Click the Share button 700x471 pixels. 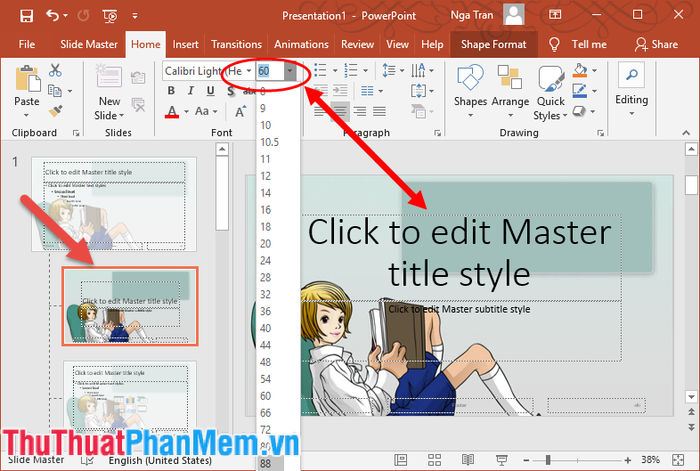tap(656, 44)
